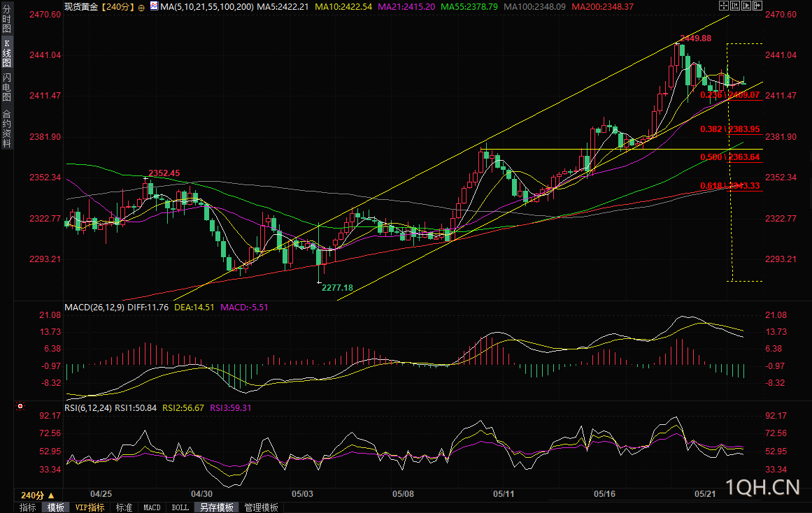Image resolution: width=812 pixels, height=513 pixels.
Task: Click the 0.382 Fibonacci level 2383.95 label
Action: (x=730, y=129)
